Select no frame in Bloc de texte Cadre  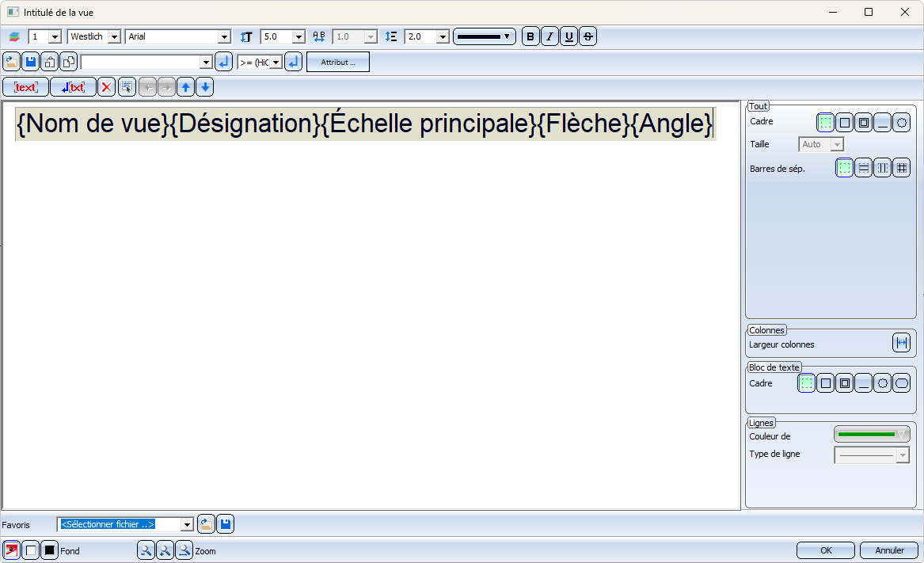click(x=807, y=383)
